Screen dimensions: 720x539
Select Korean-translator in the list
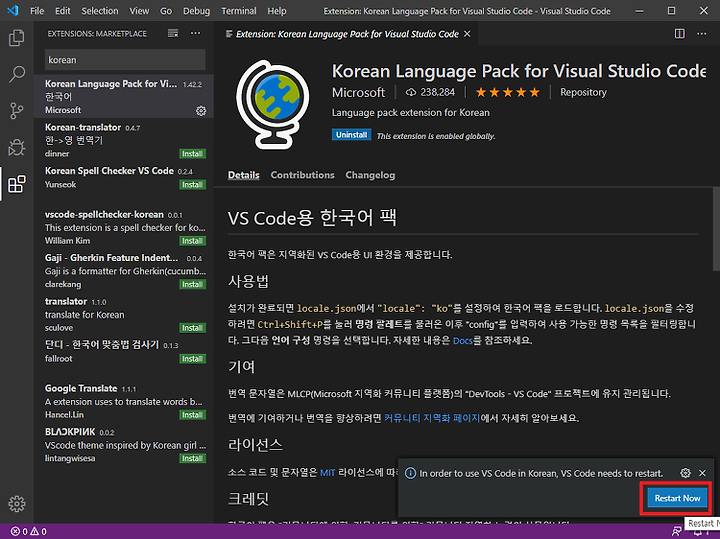coord(124,140)
